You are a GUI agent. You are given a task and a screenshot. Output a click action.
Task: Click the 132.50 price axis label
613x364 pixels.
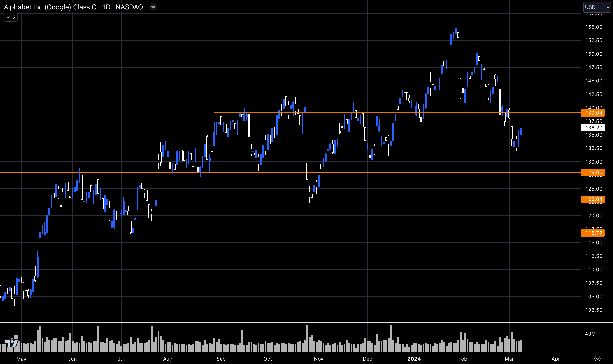pyautogui.click(x=594, y=148)
